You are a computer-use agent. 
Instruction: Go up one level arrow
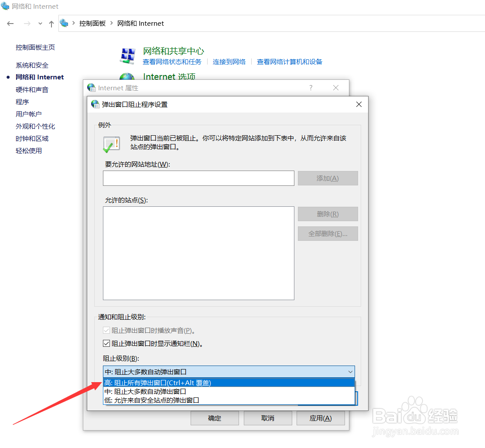(51, 24)
